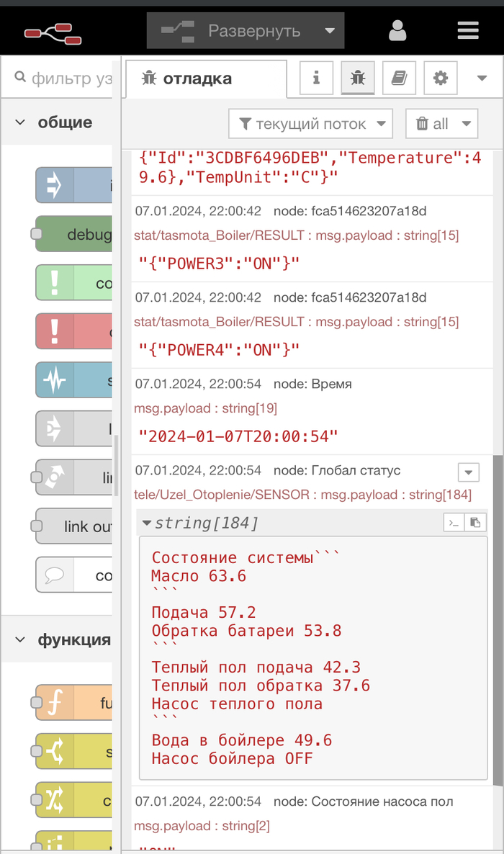The width and height of the screenshot is (504, 854).
Task: Select the complete node in the palette
Action: [x=74, y=283]
